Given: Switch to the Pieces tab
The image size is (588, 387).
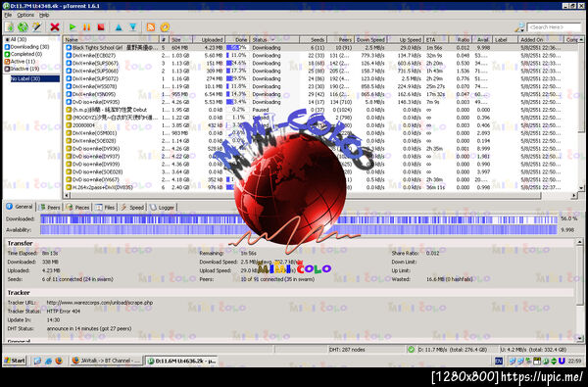Looking at the screenshot, I should coord(77,207).
